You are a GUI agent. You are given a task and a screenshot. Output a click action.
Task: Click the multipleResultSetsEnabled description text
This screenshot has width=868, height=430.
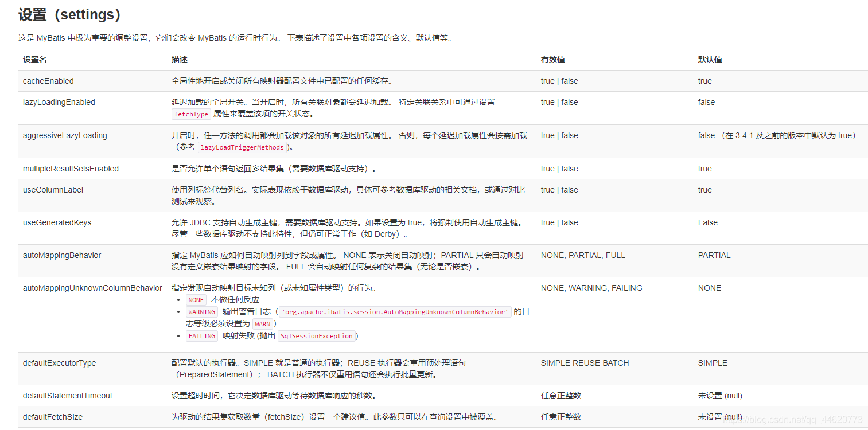tap(275, 169)
